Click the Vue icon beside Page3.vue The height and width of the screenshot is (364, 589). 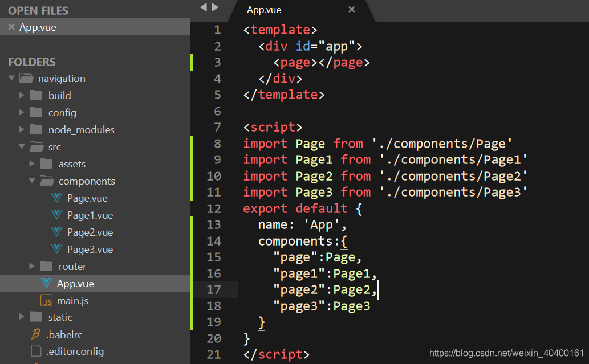pos(56,249)
